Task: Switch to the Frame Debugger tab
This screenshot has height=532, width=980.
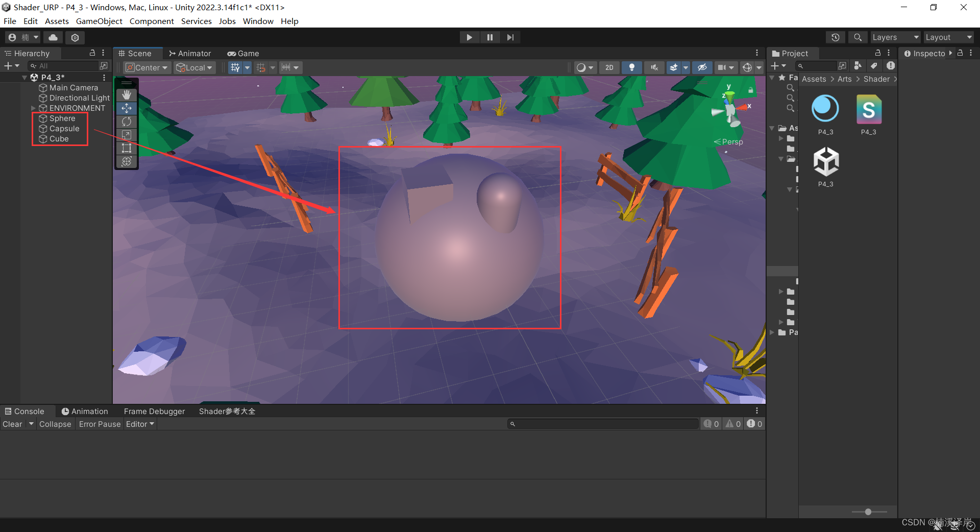Action: pos(154,411)
